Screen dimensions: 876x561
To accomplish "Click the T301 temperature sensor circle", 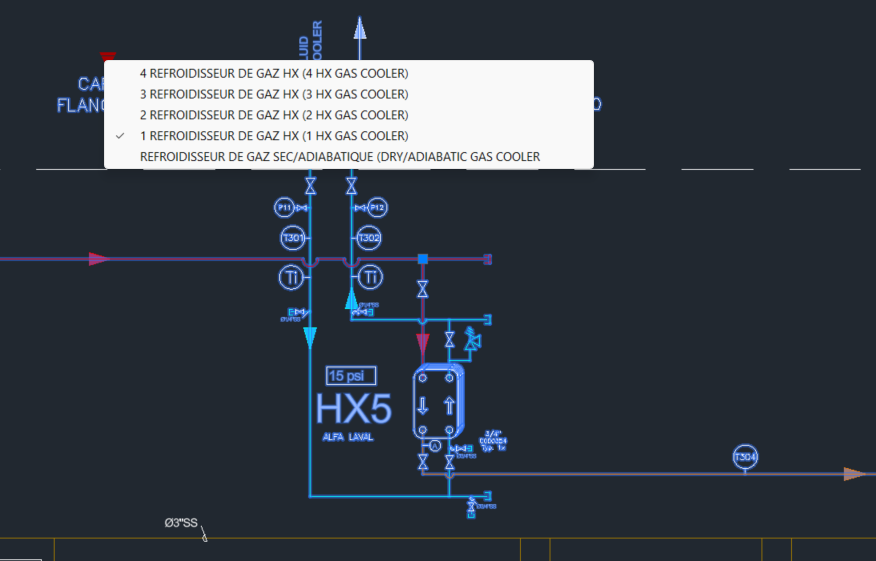I will coord(292,238).
